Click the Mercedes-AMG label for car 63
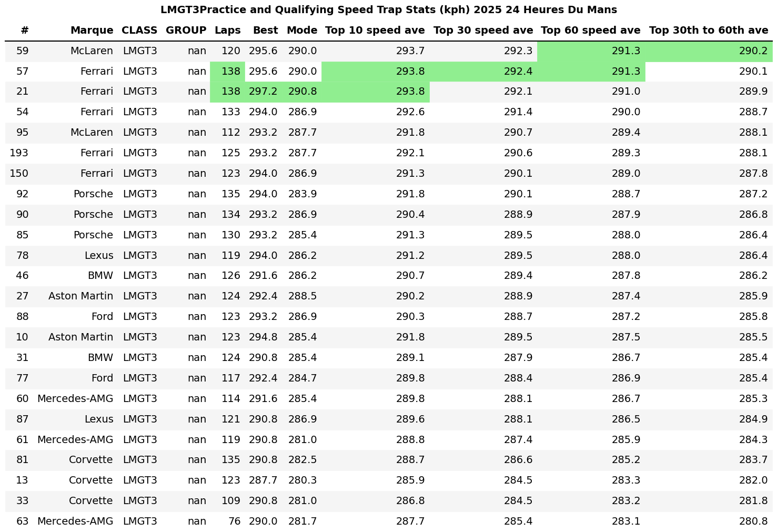Viewport: 777px width, 532px height. [75, 521]
